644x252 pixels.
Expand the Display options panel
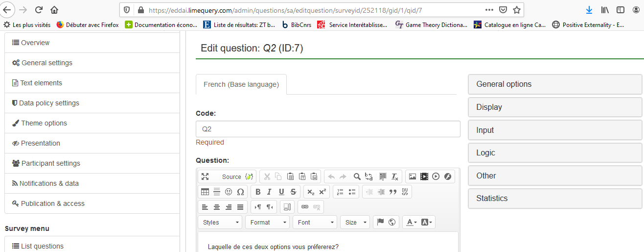pyautogui.click(x=554, y=107)
